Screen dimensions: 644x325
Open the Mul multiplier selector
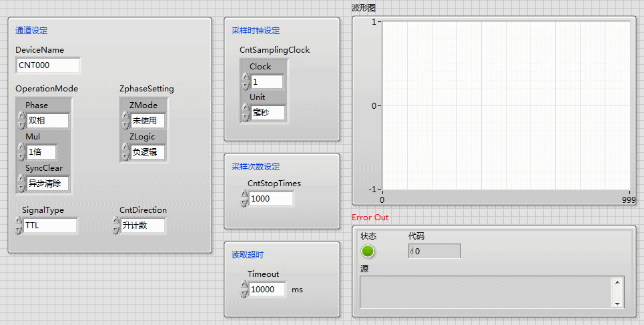[41, 152]
